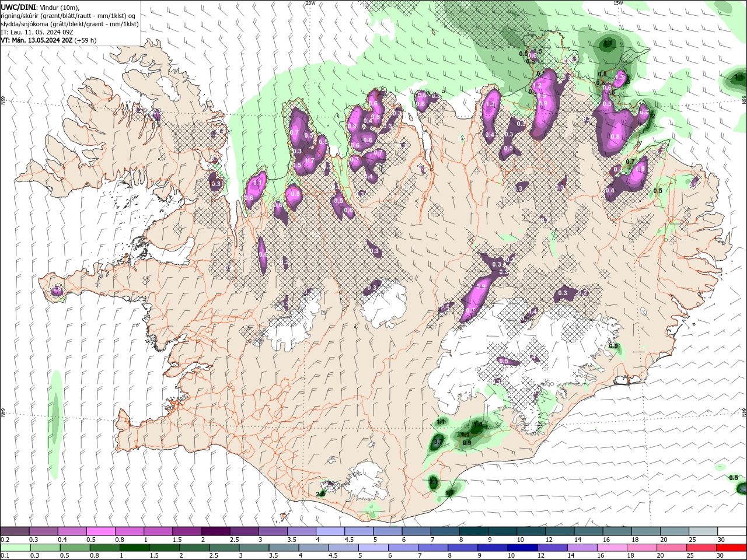Click the 0.2 label in the snow legend
This screenshot has height=560, width=747.
click(5, 540)
